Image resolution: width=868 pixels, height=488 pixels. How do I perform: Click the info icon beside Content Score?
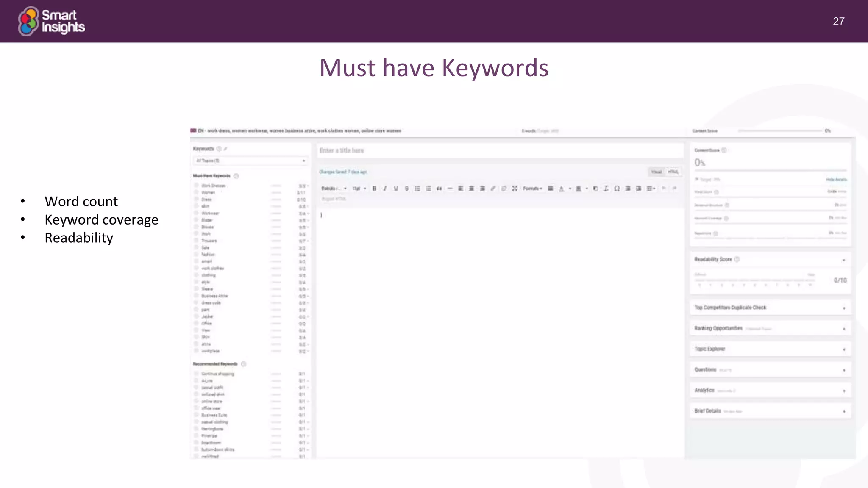coord(724,150)
